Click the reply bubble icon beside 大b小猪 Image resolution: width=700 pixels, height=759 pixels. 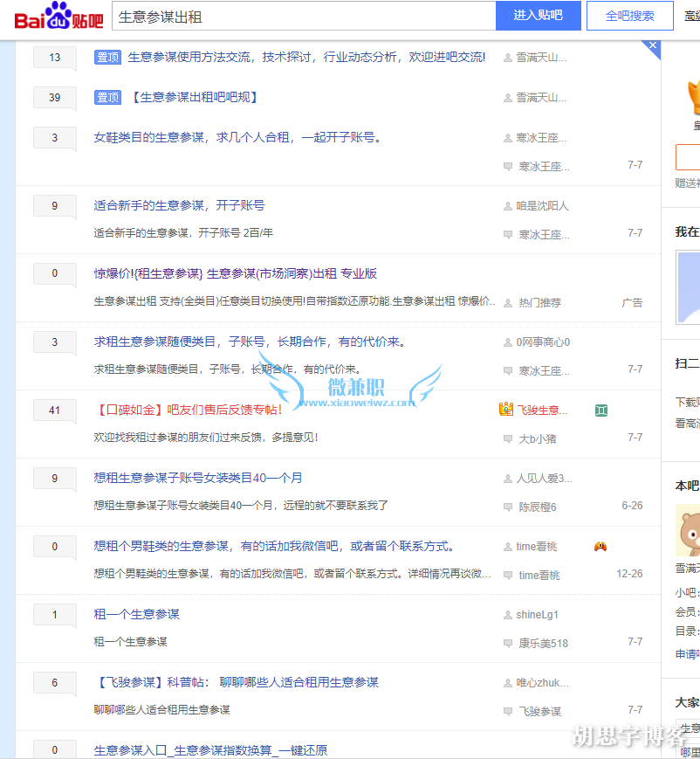click(x=508, y=439)
